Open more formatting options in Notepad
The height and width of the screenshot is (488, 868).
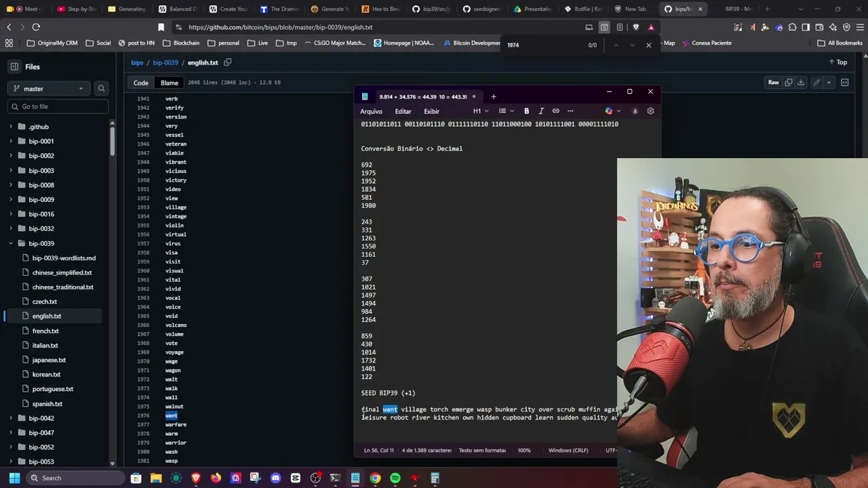(570, 111)
